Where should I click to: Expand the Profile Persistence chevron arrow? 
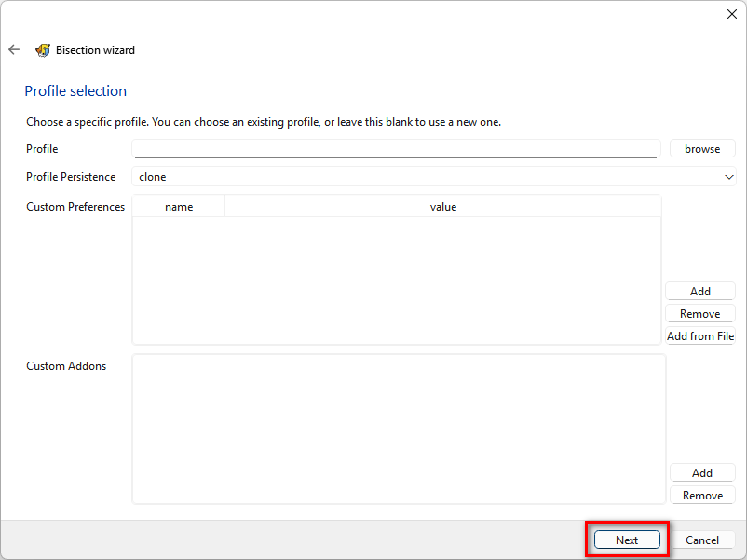(728, 177)
